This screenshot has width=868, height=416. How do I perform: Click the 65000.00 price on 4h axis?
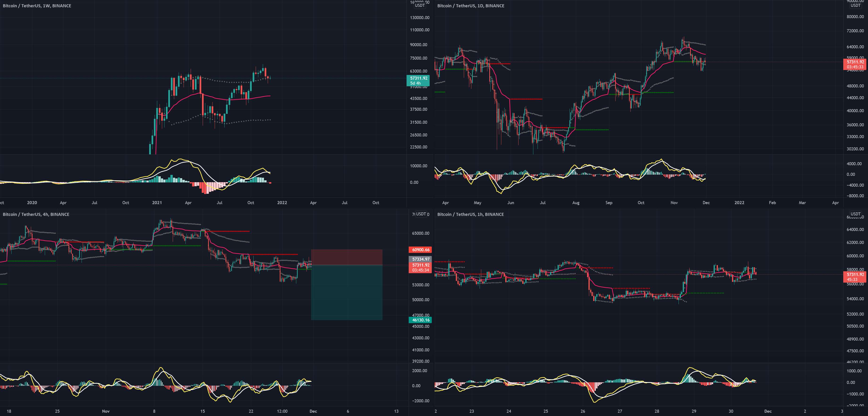click(421, 233)
